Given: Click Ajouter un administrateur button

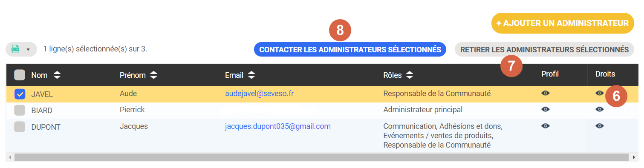Looking at the screenshot, I should point(563,23).
